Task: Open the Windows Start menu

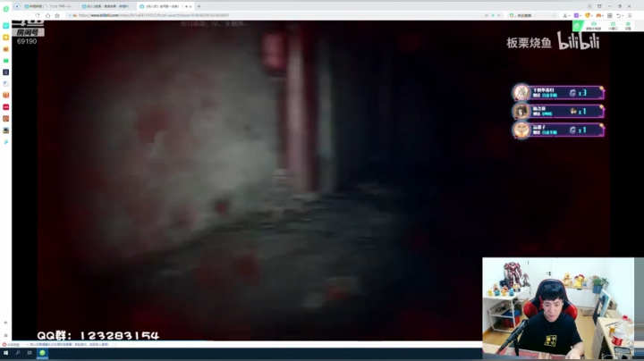Action: 5,353
